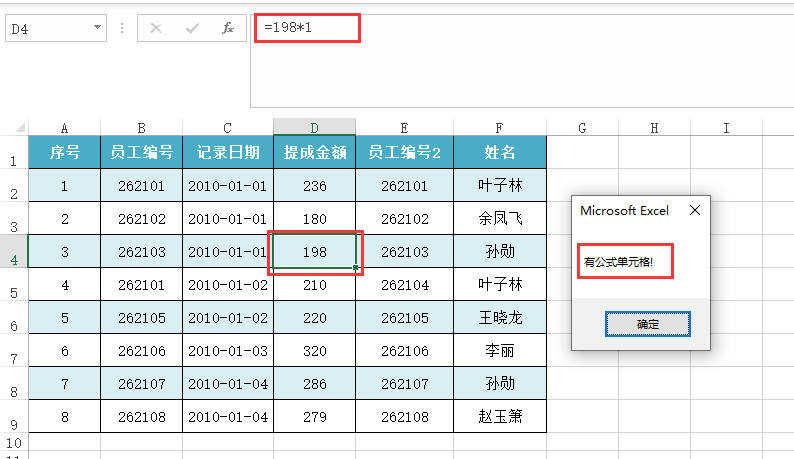Select cell 262103 in column E

click(404, 251)
